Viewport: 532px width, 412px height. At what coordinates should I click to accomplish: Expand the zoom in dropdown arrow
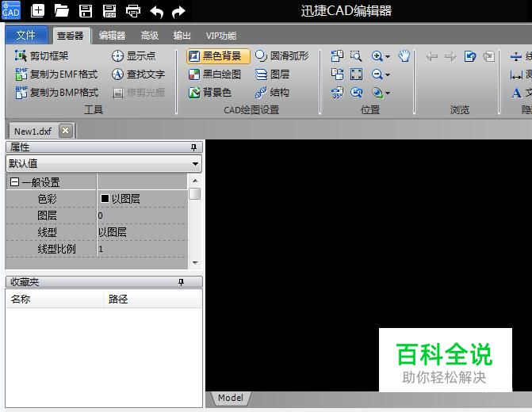point(388,56)
